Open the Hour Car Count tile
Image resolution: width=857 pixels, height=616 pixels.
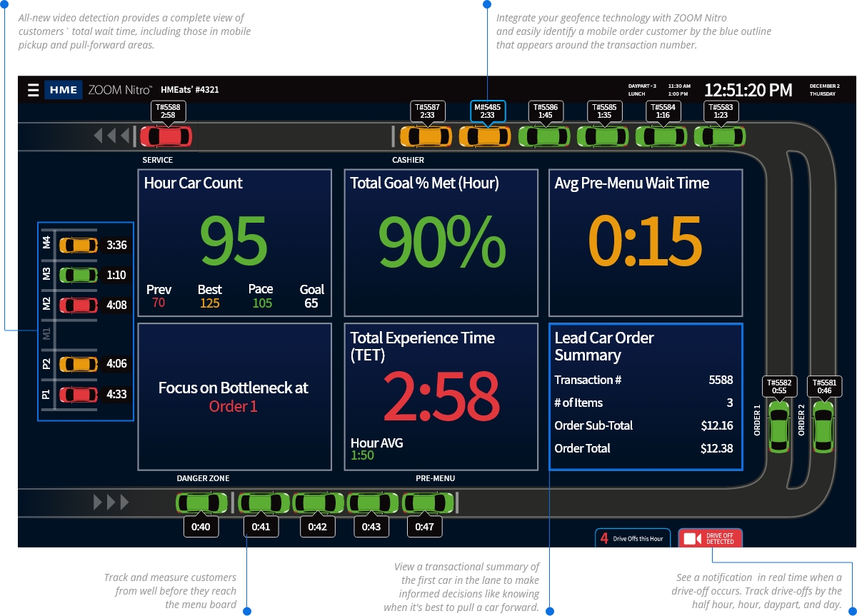234,243
